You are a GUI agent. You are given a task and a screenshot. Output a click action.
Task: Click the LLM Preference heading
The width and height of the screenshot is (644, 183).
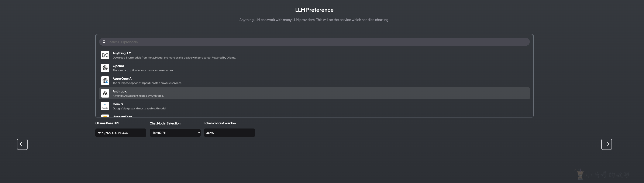click(x=314, y=10)
